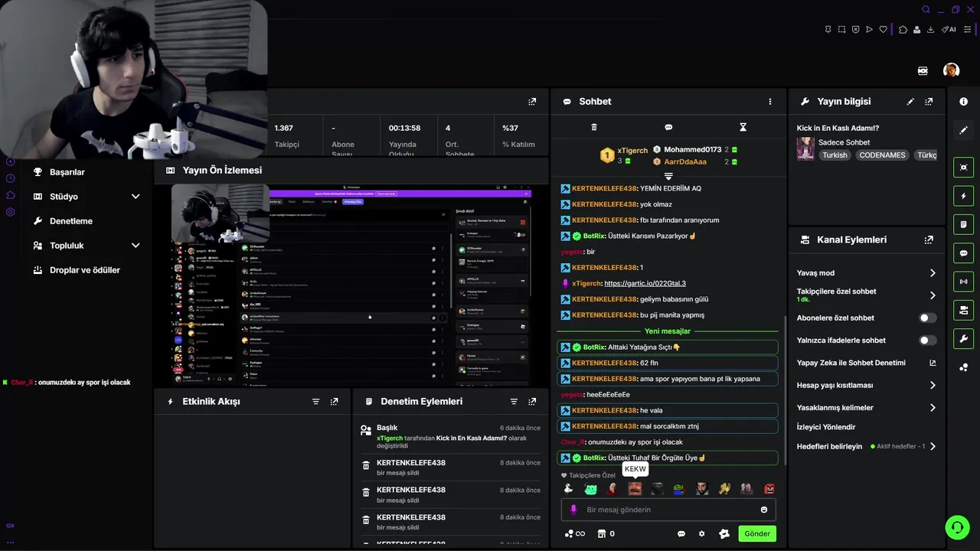Open Droplar ve ödüller in the sidebar
Viewport: 980px width, 551px height.
[85, 270]
